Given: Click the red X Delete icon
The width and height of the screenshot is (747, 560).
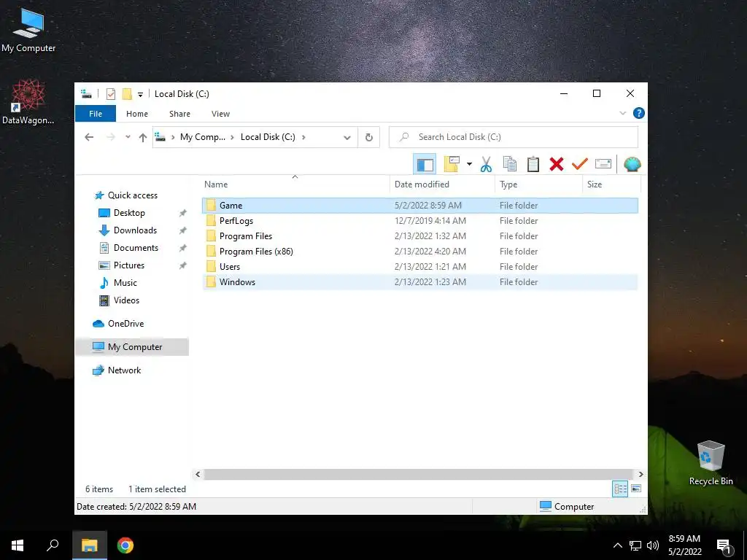Looking at the screenshot, I should click(x=557, y=164).
